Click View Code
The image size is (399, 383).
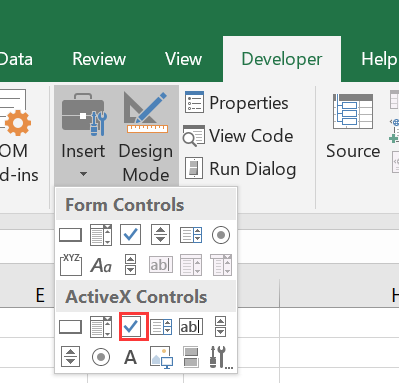pos(238,136)
